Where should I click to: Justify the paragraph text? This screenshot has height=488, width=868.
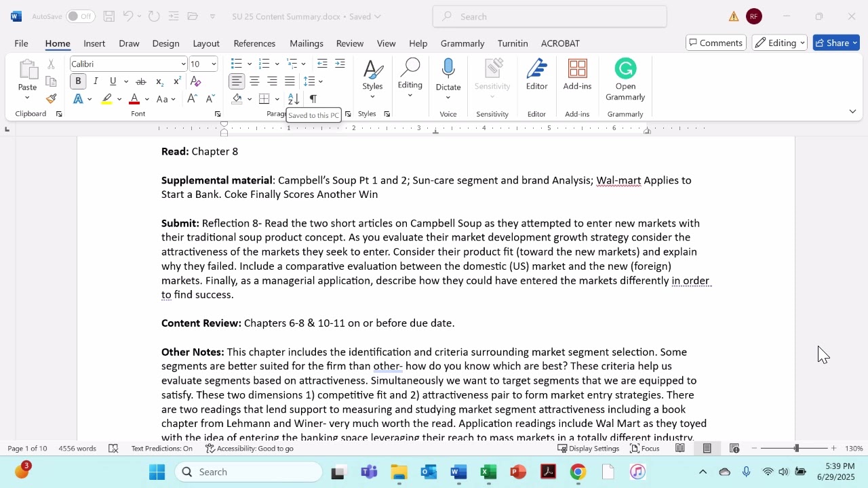(x=290, y=81)
